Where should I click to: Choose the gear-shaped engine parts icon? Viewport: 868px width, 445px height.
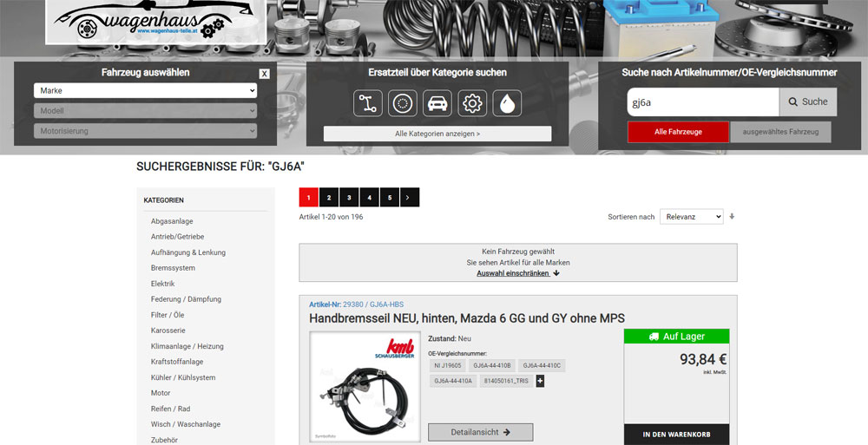pos(472,103)
